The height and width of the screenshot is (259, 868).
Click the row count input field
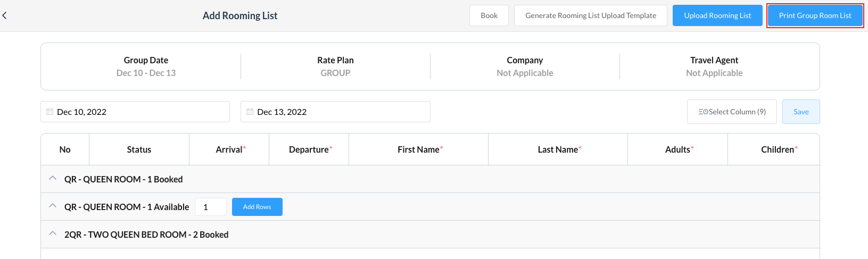click(x=211, y=207)
